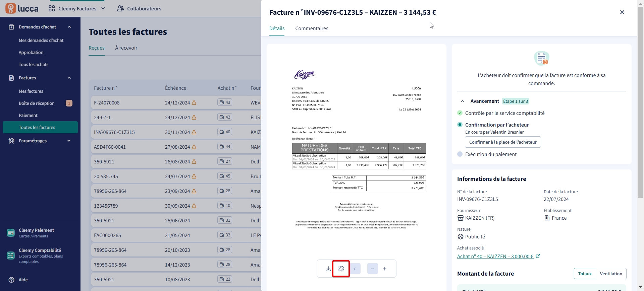644x291 pixels.
Task: Switch to the Reçues tab
Action: pyautogui.click(x=97, y=48)
